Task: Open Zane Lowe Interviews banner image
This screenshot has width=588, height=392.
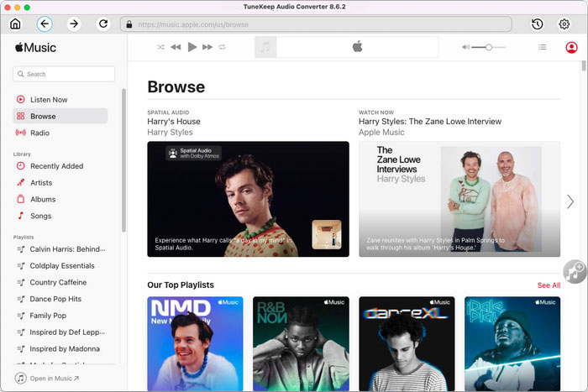Action: coord(459,199)
